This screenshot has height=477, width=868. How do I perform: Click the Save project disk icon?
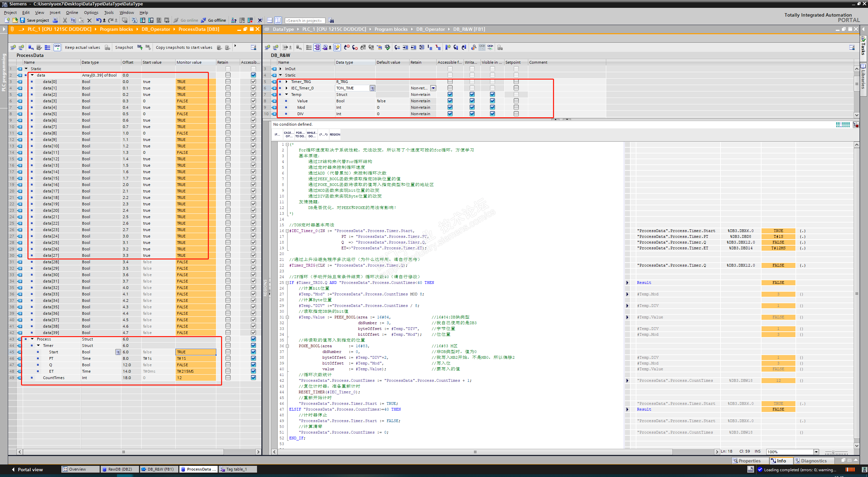pos(22,20)
